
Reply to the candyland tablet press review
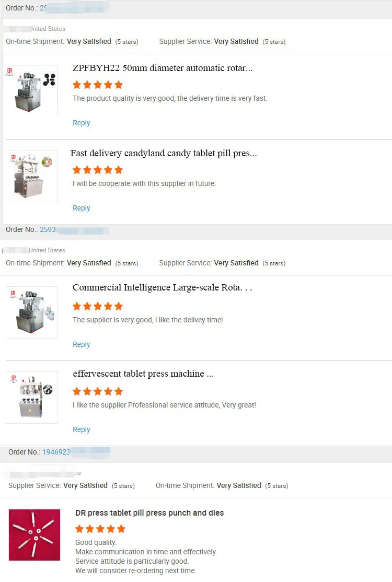pos(81,208)
